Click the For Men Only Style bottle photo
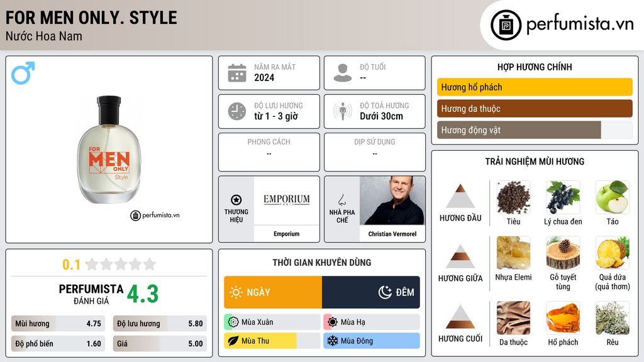The image size is (644, 362). pyautogui.click(x=109, y=150)
